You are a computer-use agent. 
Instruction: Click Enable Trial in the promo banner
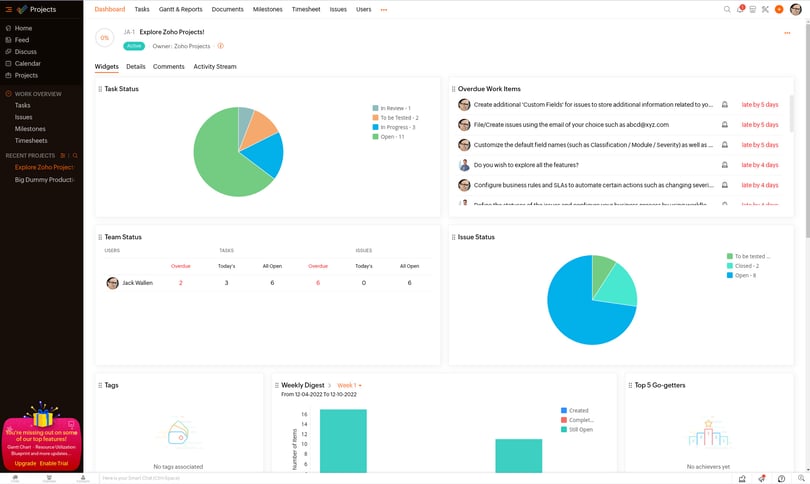click(54, 463)
